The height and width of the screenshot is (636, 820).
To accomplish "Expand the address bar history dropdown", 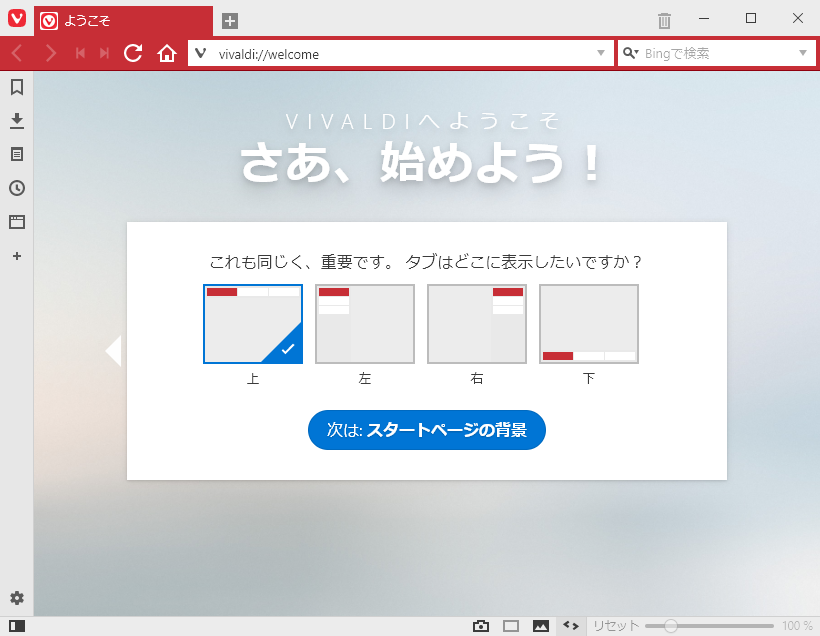I will coord(601,53).
